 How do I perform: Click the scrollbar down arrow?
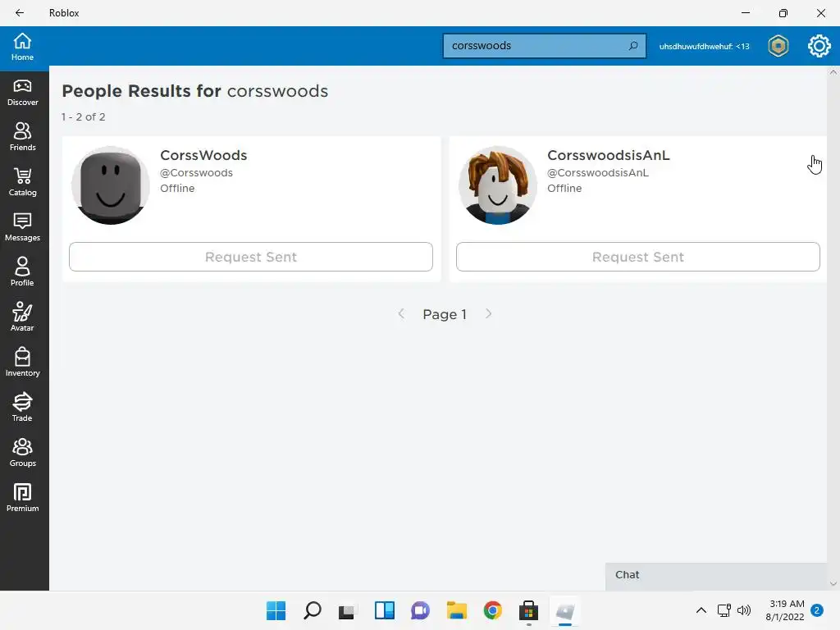pos(833,584)
